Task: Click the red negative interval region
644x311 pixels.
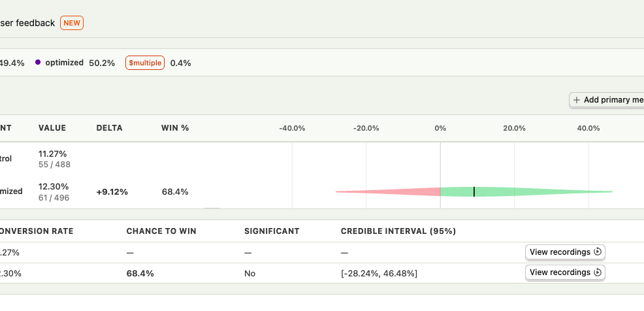Action: pos(398,191)
